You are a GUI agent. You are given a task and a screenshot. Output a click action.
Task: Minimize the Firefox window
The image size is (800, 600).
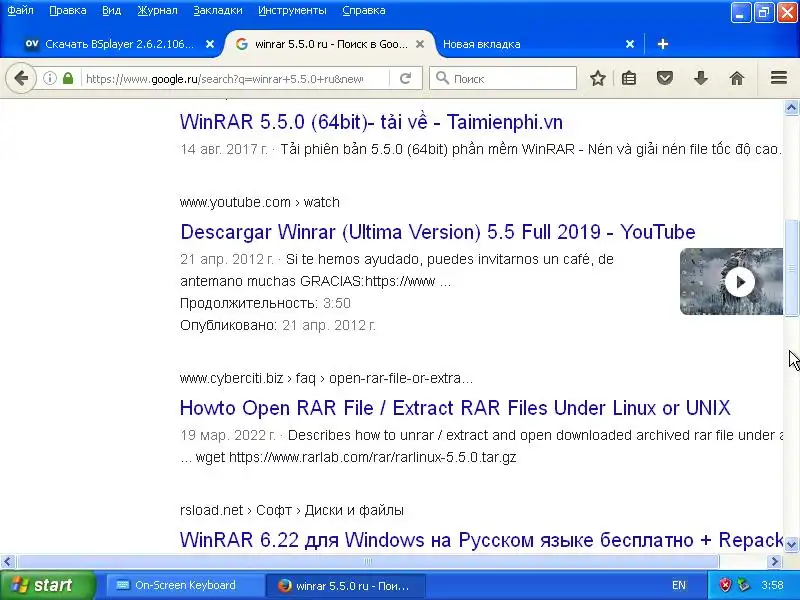pyautogui.click(x=740, y=12)
